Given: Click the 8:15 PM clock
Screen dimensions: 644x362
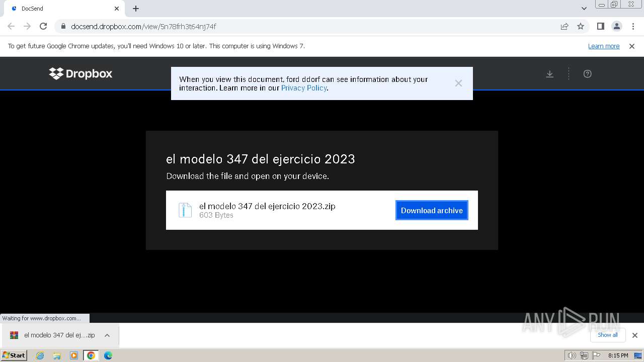Looking at the screenshot, I should coord(618,355).
